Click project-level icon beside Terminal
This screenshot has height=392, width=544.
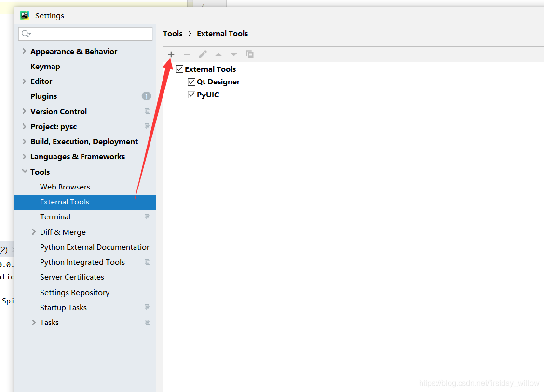coord(147,217)
